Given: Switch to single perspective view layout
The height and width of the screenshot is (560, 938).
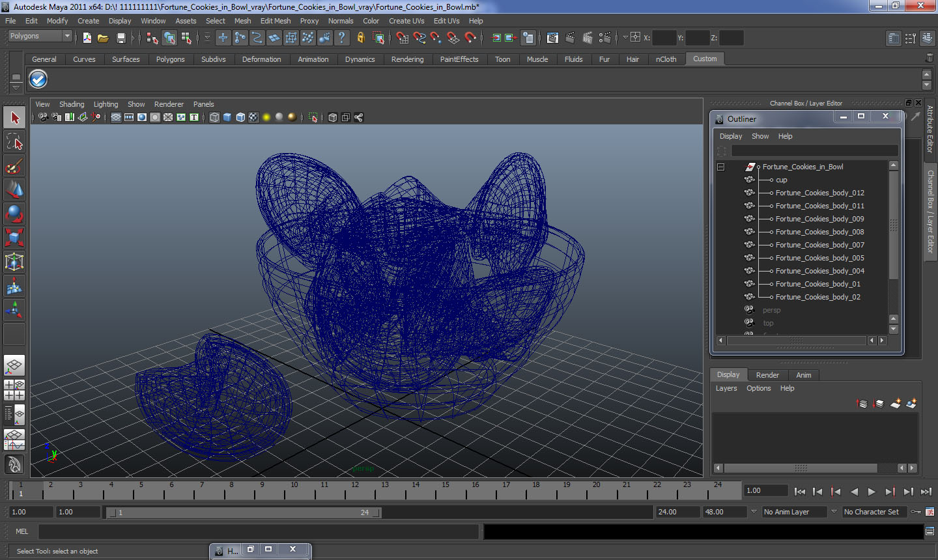Looking at the screenshot, I should [14, 365].
